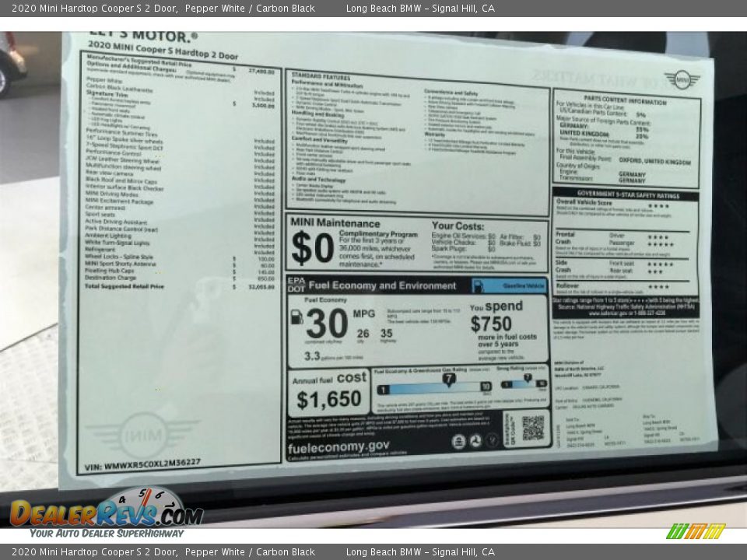Click the Destination Charge line

180,278
